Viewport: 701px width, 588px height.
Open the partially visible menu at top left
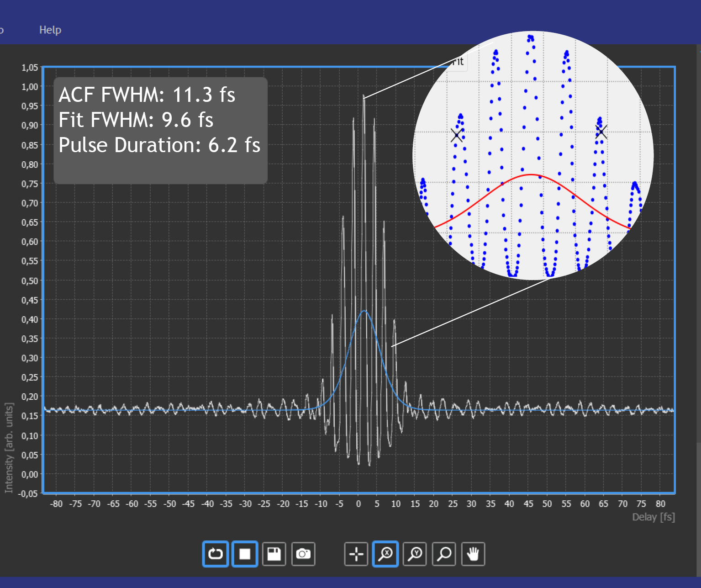point(2,30)
